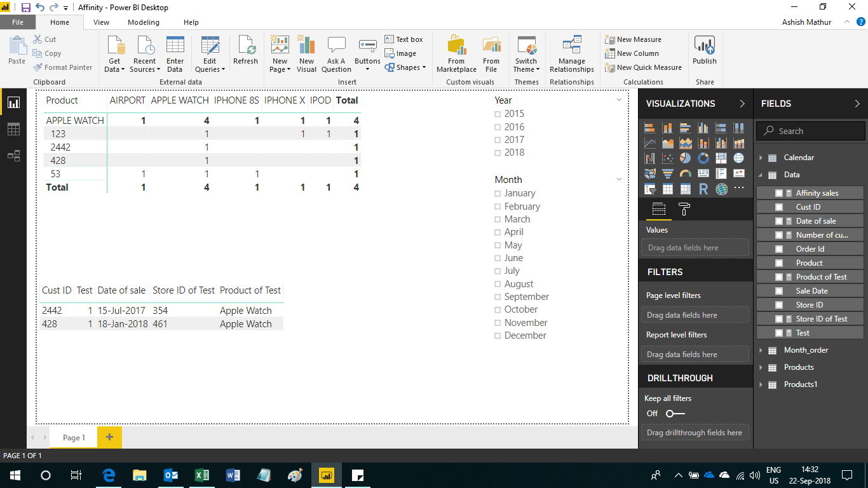Insert the globe Map visualization
Screen dimensions: 868x488
click(x=739, y=158)
